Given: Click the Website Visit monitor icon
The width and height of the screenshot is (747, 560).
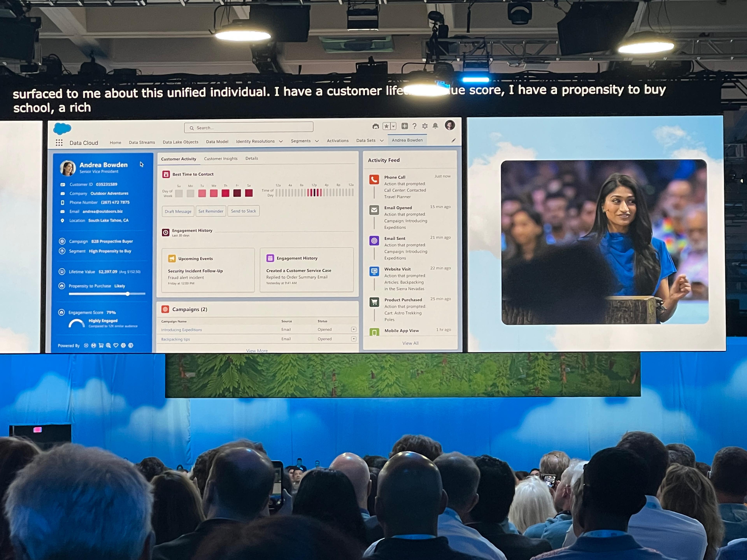Looking at the screenshot, I should pyautogui.click(x=374, y=271).
